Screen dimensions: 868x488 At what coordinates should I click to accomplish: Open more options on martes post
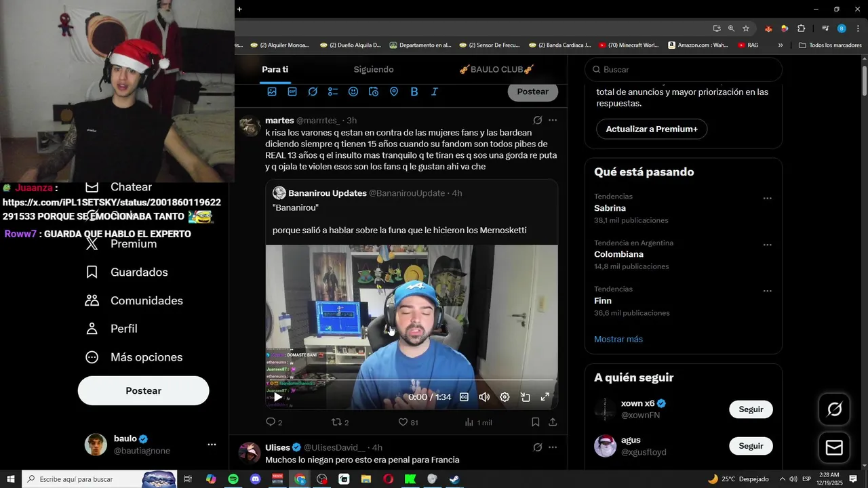point(553,120)
